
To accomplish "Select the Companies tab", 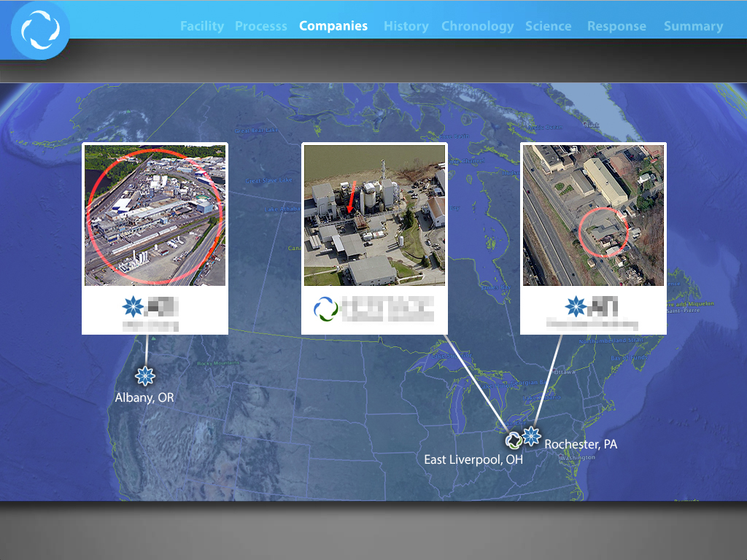I will tap(333, 26).
